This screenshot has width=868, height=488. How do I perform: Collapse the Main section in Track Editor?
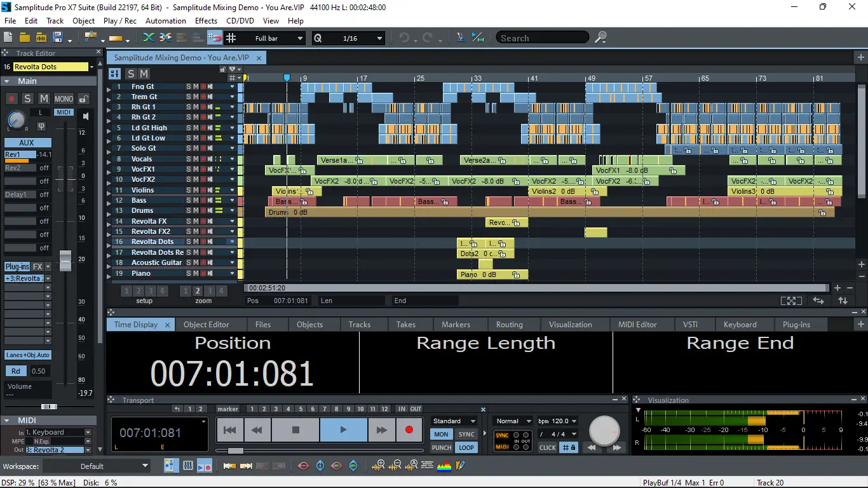click(x=6, y=81)
